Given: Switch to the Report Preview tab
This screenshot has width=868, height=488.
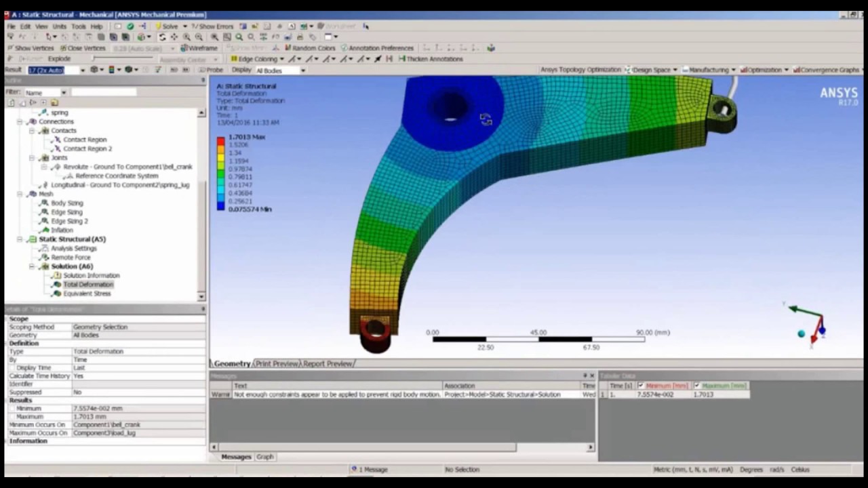Looking at the screenshot, I should coord(328,364).
